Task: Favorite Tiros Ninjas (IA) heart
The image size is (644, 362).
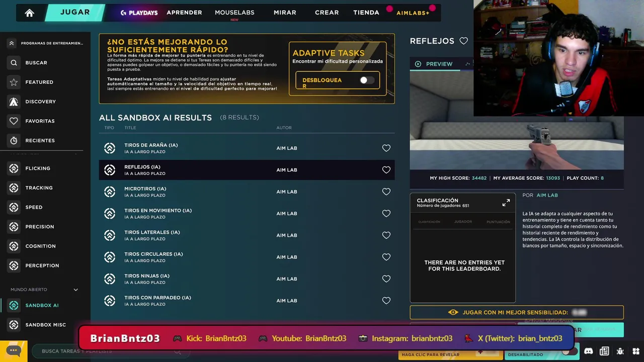Action: pyautogui.click(x=386, y=279)
